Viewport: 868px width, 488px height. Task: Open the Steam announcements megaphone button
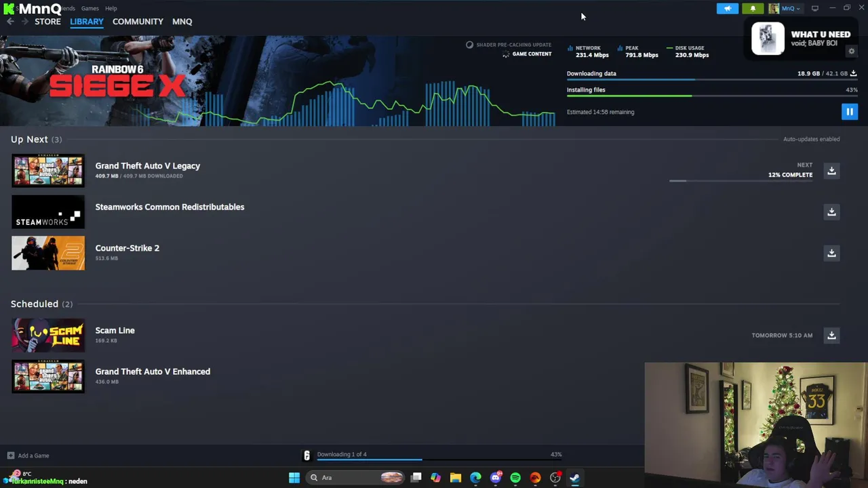(x=728, y=8)
